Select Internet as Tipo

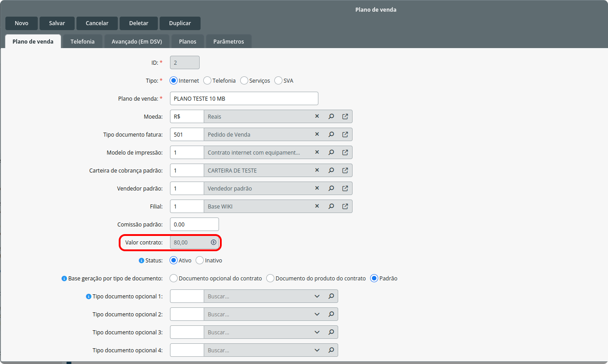(x=174, y=80)
